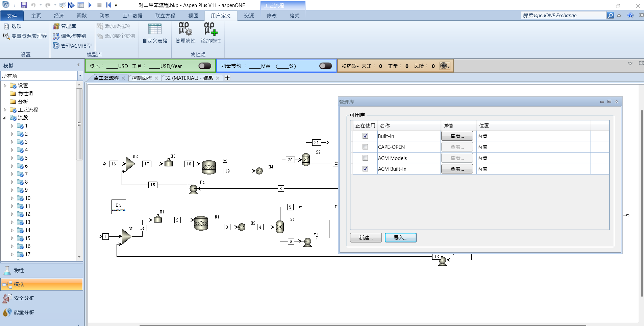Toggle the economics (资本) activation switch

point(205,66)
